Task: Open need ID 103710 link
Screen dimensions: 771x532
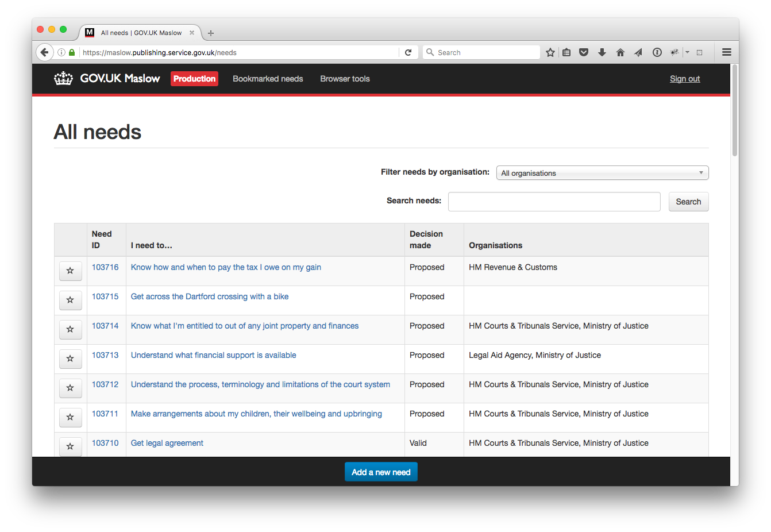Action: 105,443
